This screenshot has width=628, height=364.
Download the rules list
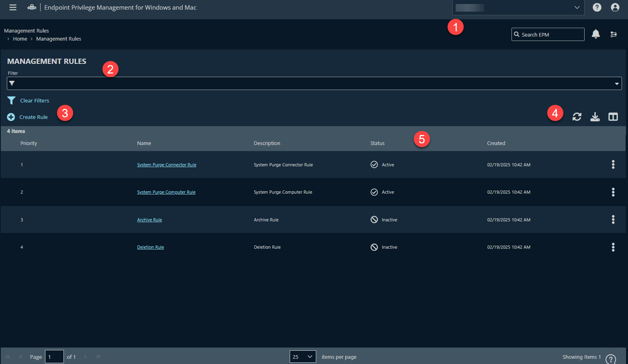coord(595,117)
